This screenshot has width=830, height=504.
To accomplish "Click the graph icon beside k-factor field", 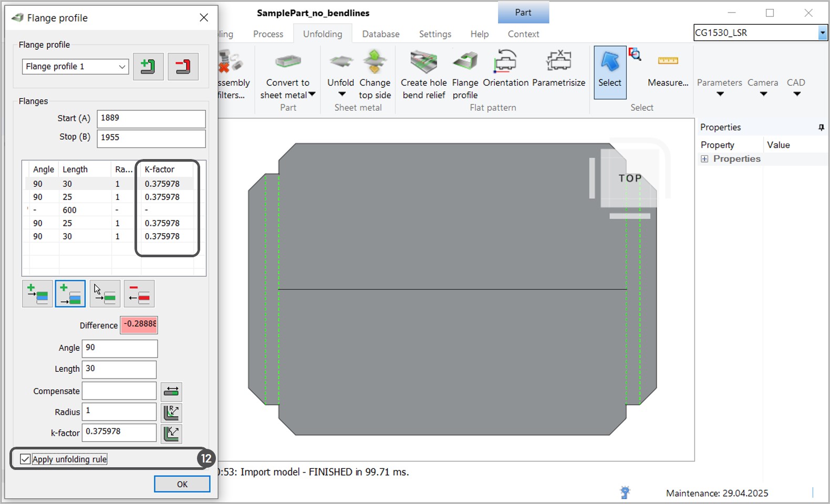I will tap(171, 434).
